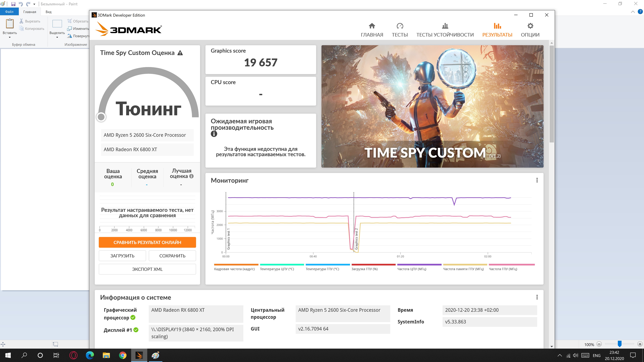Expand the Вставить dropdown arrow in Paint
The image size is (644, 362).
click(x=10, y=37)
